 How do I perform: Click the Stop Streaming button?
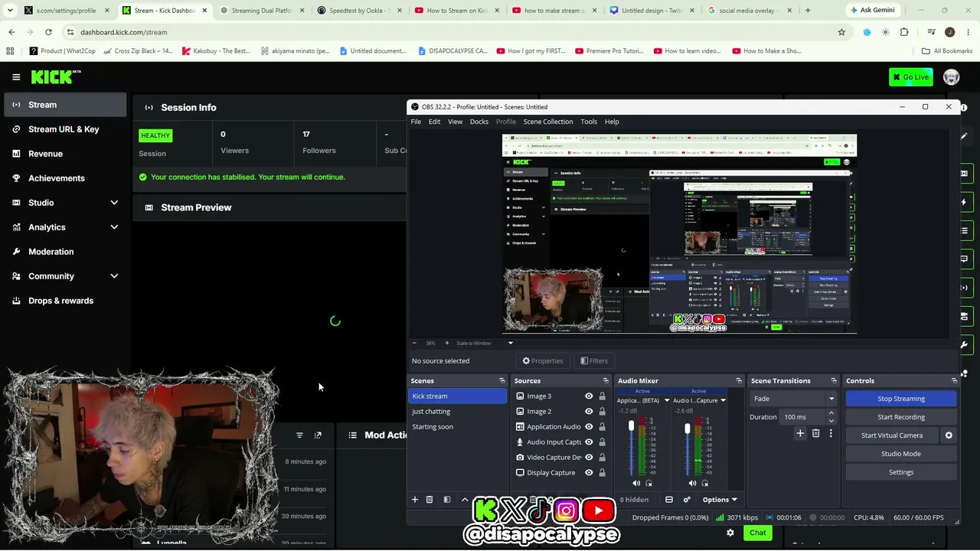[x=901, y=399]
